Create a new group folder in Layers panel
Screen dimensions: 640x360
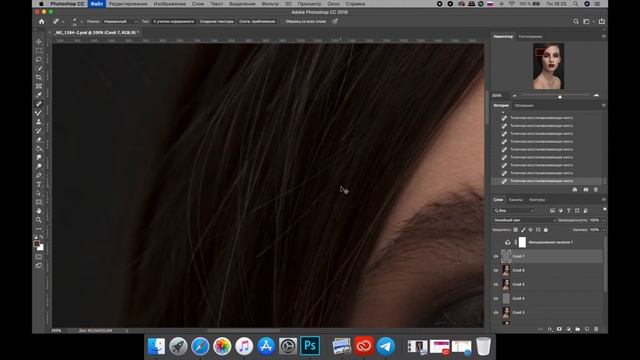pos(578,329)
